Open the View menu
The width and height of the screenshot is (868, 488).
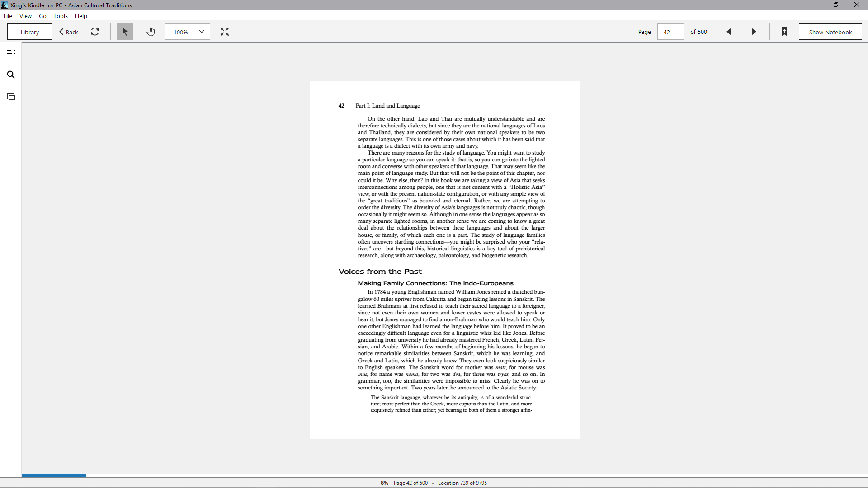(25, 16)
